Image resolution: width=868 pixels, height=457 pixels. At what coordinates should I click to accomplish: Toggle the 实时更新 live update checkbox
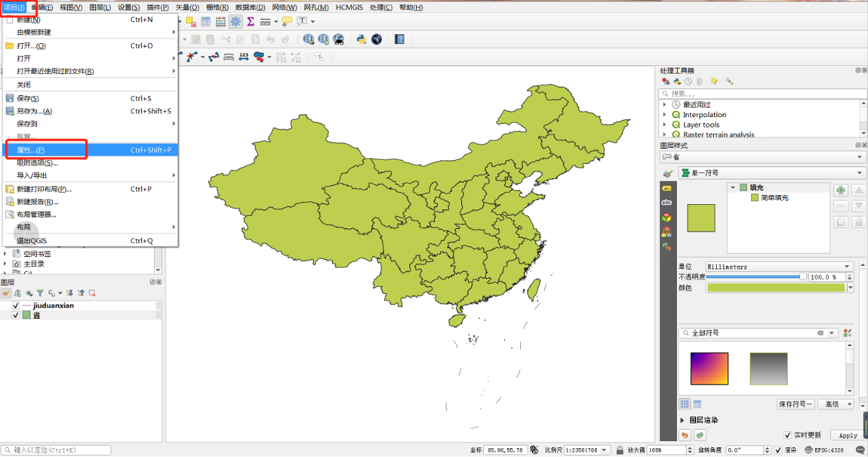click(788, 435)
